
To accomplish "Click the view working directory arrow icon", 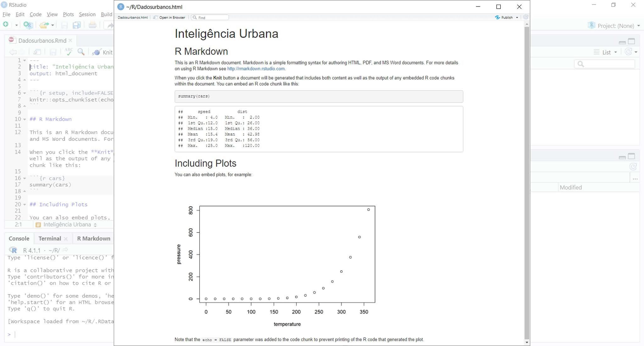I will point(65,250).
